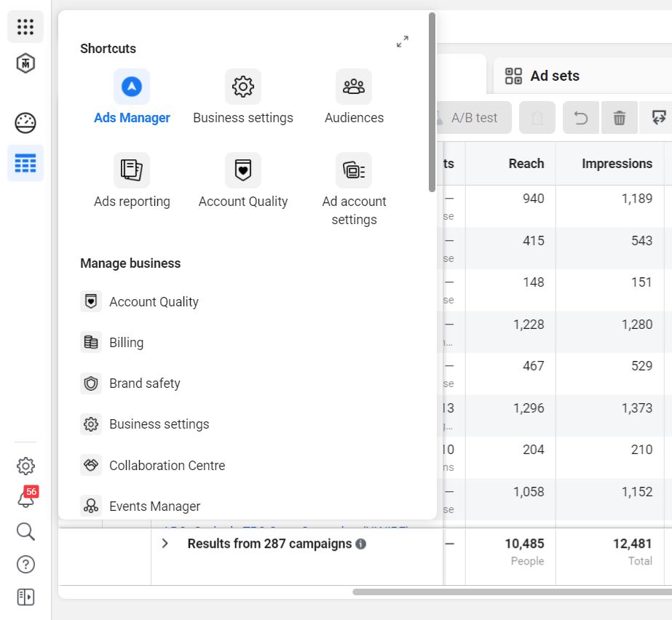Select Brand safety menu entry
Viewport: 672px width, 620px height.
(145, 383)
